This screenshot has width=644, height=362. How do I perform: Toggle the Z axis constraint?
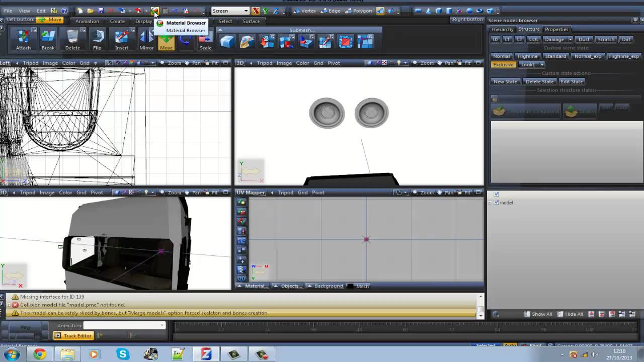[275, 11]
